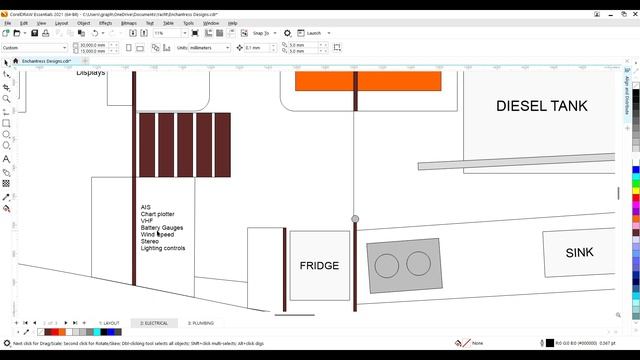Image resolution: width=640 pixels, height=360 pixels.
Task: Select the Zoom tool in toolbox
Action: [6, 99]
